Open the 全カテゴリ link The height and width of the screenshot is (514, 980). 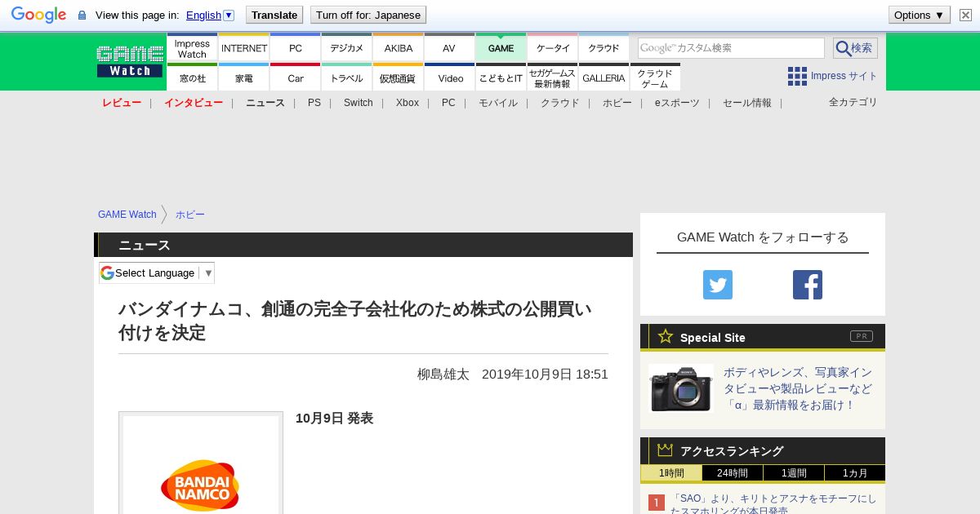(x=853, y=102)
